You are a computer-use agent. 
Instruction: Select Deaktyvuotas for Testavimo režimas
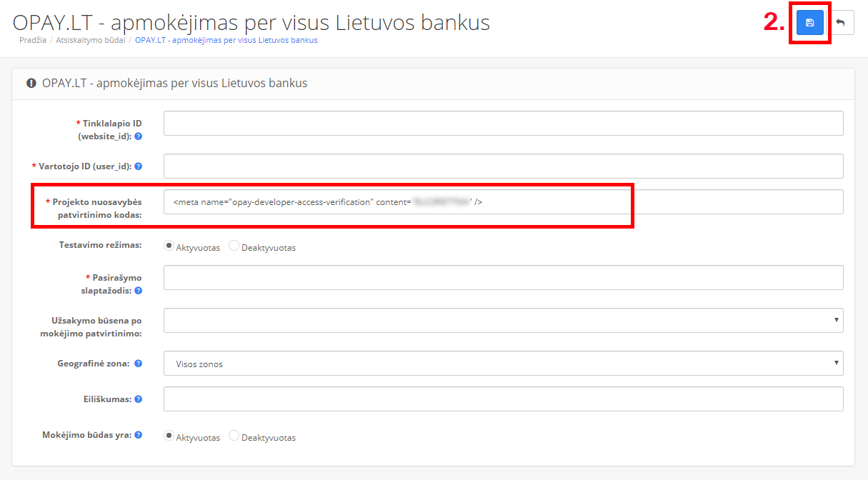(x=234, y=246)
